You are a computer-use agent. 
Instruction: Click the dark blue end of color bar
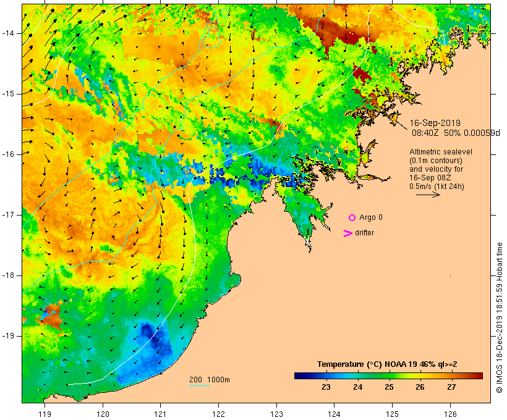299,376
